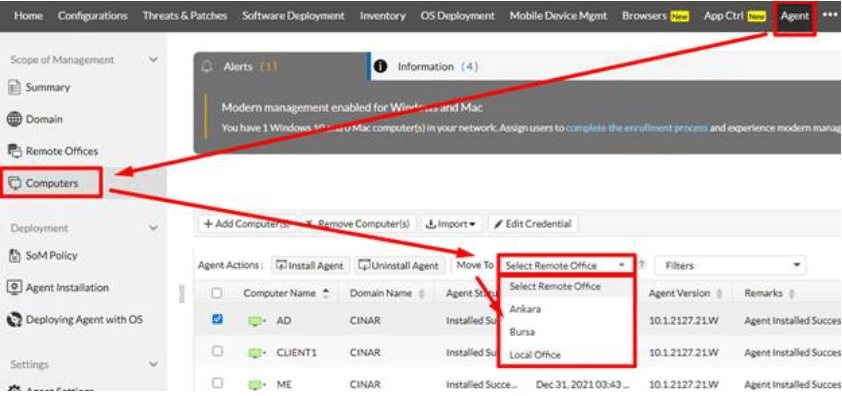The width and height of the screenshot is (842, 396).
Task: Click the Computers monitor icon
Action: [15, 183]
